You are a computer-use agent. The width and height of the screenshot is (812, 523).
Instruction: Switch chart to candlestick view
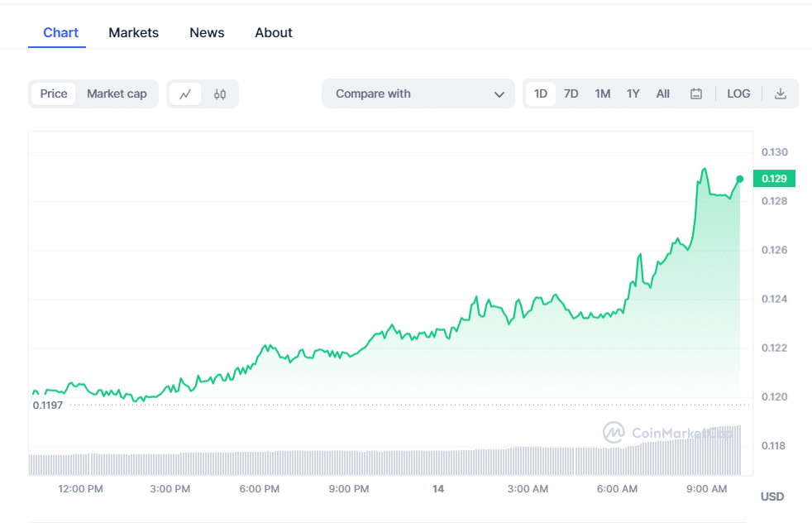(219, 94)
